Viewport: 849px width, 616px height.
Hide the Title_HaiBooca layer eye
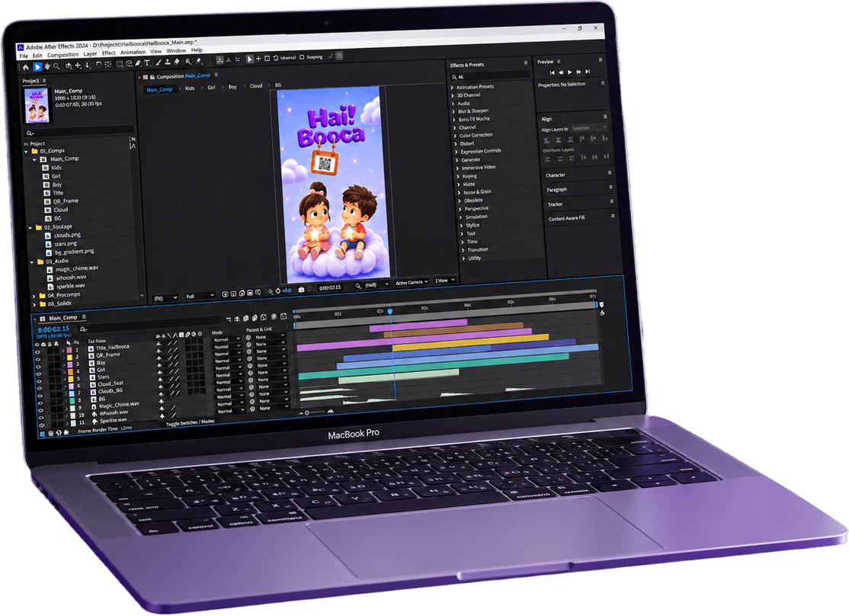[37, 351]
